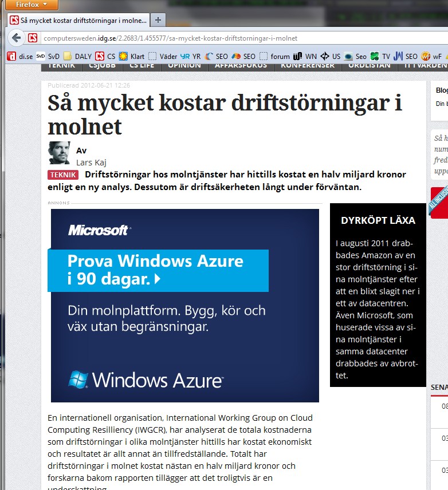The height and width of the screenshot is (490, 448).
Task: Click the 'Publicerad 2012-06-21 12:26' date text
Action: click(x=89, y=85)
